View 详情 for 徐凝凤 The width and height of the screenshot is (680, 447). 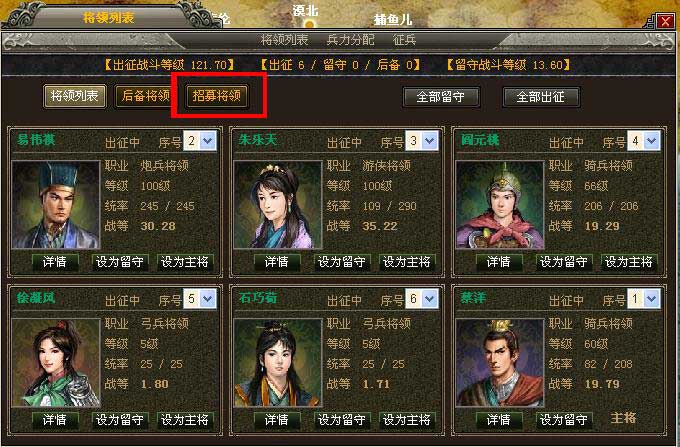55,420
